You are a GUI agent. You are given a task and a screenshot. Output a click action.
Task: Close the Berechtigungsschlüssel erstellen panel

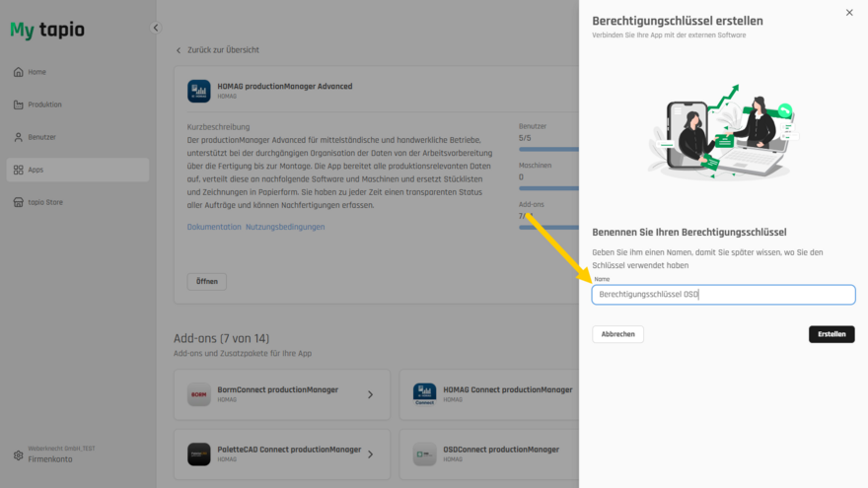(x=849, y=13)
